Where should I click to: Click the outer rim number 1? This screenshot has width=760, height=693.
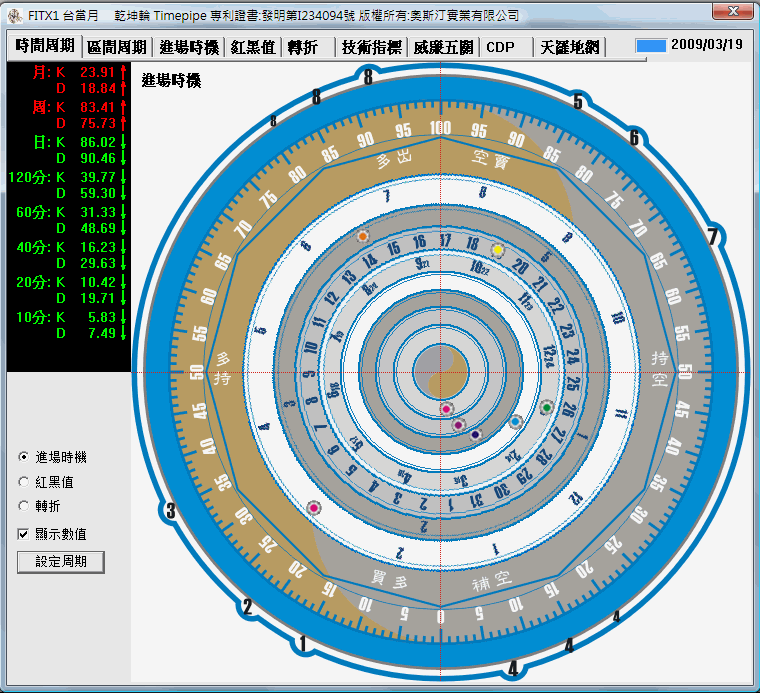[x=303, y=644]
